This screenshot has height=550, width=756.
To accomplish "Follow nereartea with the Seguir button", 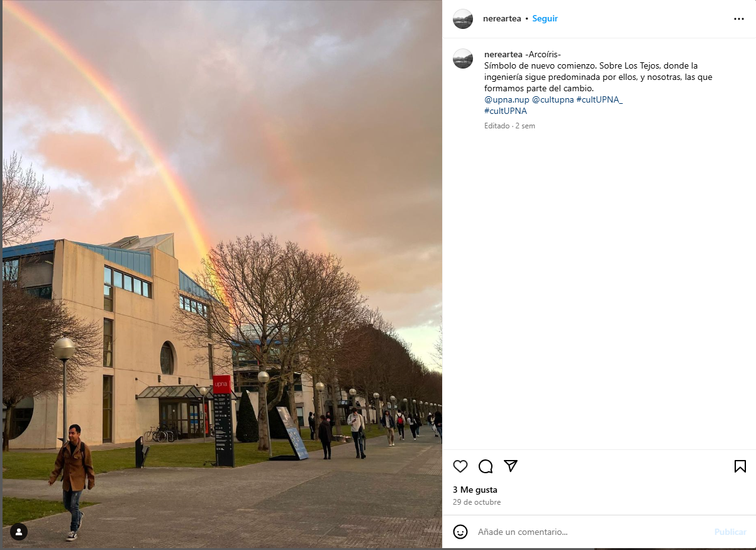I will (545, 19).
